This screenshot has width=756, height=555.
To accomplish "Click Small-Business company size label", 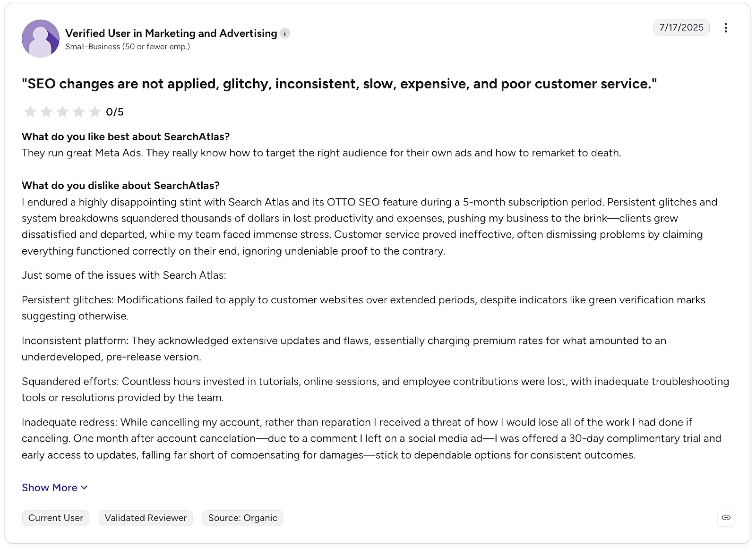I will [128, 46].
